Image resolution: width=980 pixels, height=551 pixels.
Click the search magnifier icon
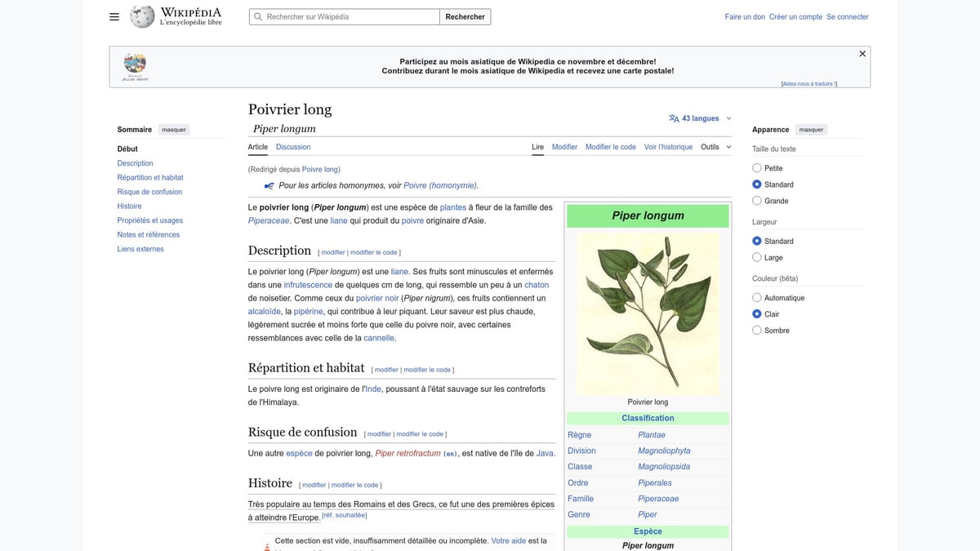[258, 16]
